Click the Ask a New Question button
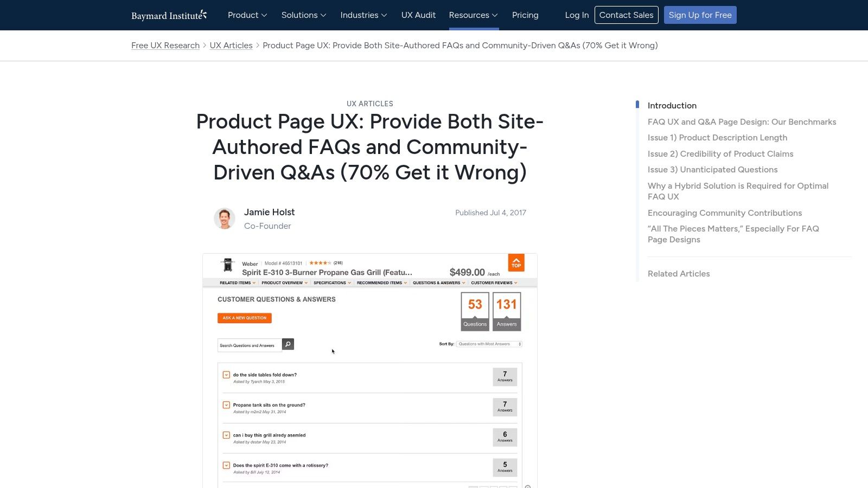 [x=245, y=318]
